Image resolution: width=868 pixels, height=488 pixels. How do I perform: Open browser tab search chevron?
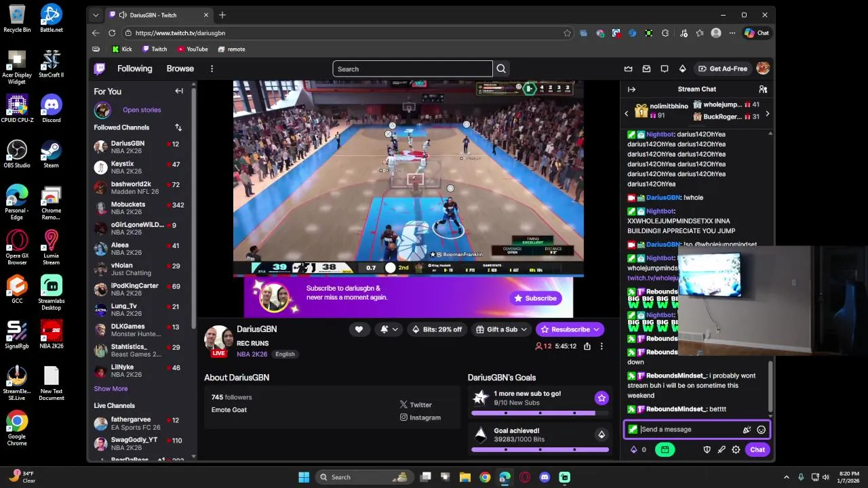tap(96, 15)
